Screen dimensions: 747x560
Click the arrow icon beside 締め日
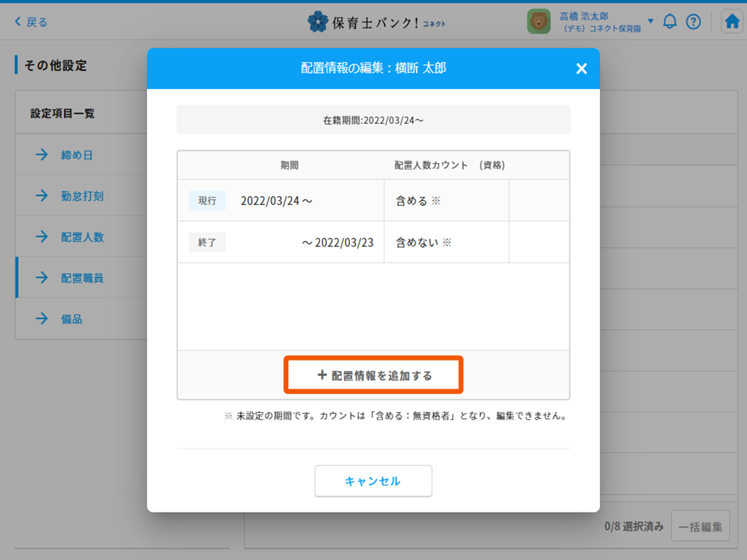[x=41, y=155]
